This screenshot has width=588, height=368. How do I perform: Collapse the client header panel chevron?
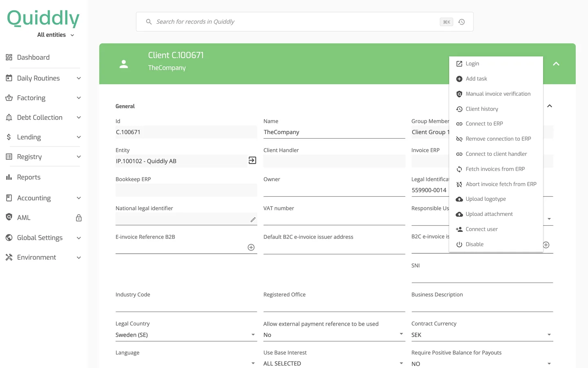pyautogui.click(x=556, y=64)
